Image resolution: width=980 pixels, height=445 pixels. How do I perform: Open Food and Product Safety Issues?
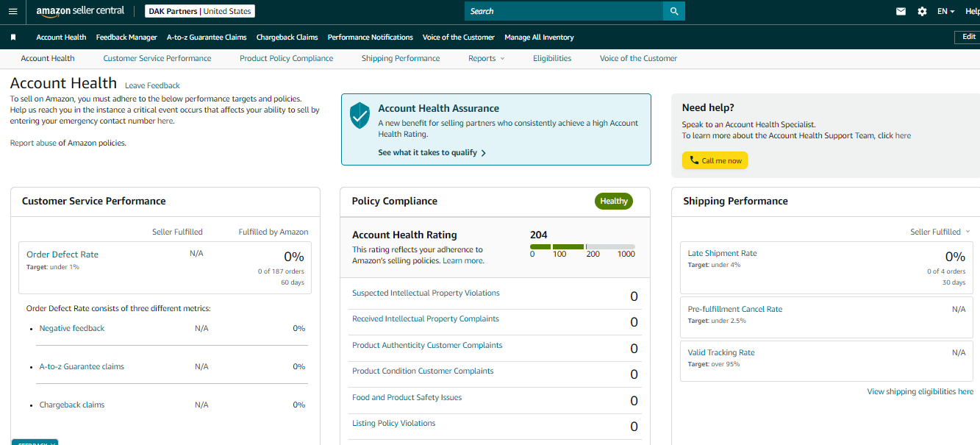[407, 397]
